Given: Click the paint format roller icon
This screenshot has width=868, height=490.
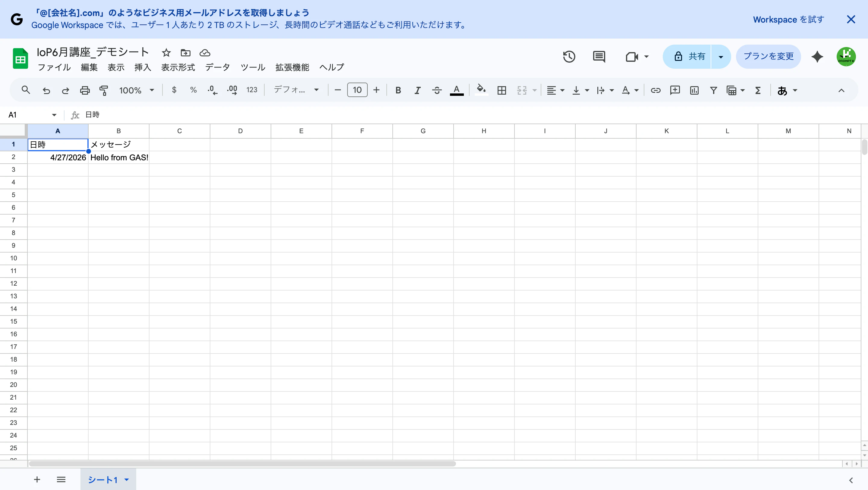Looking at the screenshot, I should (x=104, y=90).
